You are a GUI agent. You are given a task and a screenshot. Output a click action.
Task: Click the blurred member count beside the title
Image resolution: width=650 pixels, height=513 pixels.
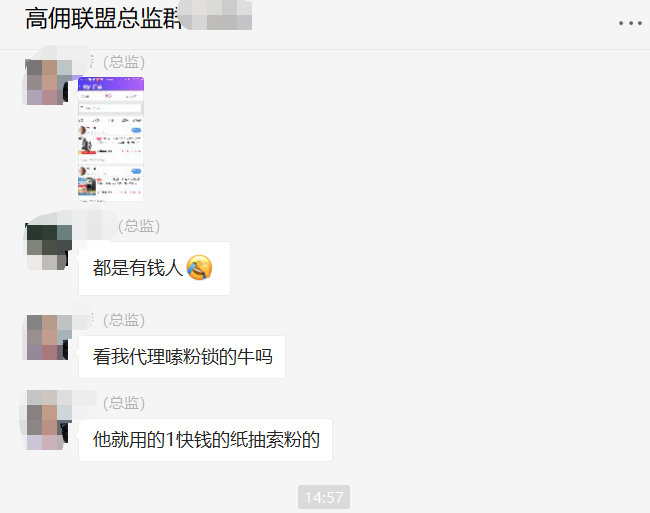pos(216,16)
